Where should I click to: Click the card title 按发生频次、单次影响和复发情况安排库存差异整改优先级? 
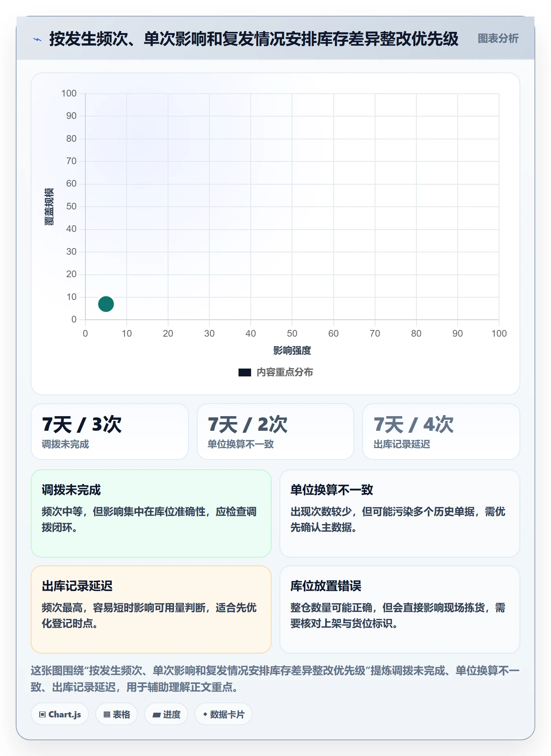click(x=254, y=39)
